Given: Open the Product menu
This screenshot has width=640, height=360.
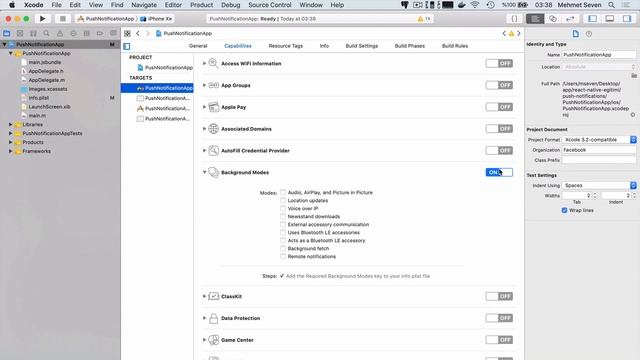Looking at the screenshot, I should tap(201, 5).
